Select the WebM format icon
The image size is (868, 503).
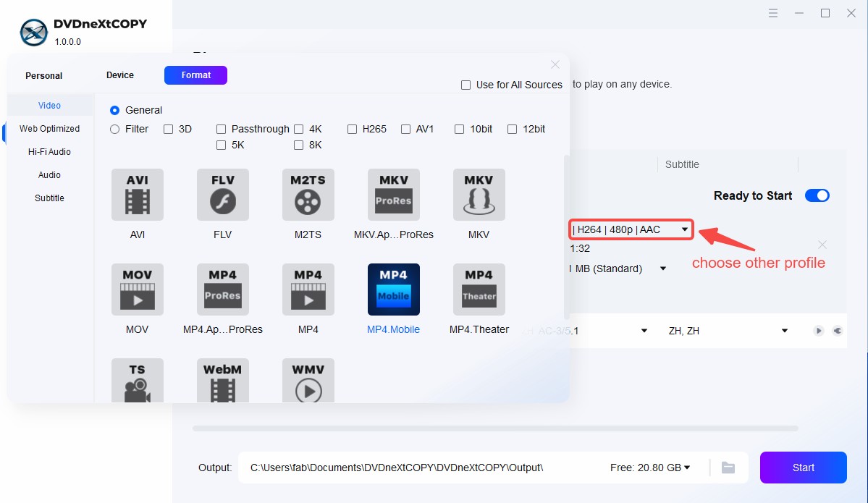[x=222, y=381]
